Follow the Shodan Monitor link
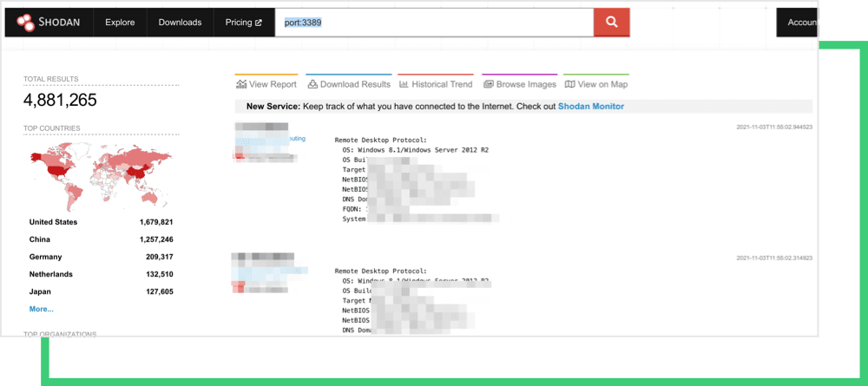Image resolution: width=868 pixels, height=386 pixels. pyautogui.click(x=590, y=106)
